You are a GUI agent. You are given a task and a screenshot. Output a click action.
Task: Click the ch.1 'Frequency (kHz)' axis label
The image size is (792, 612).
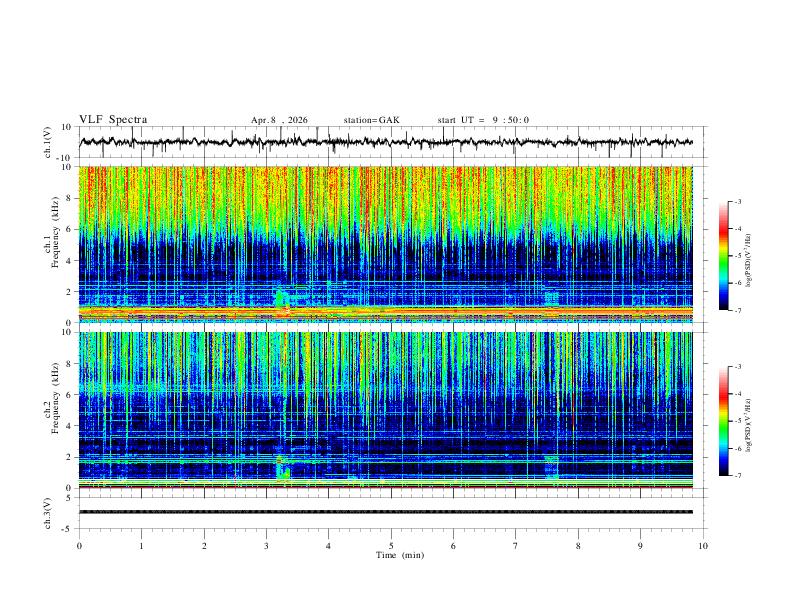tap(55, 232)
